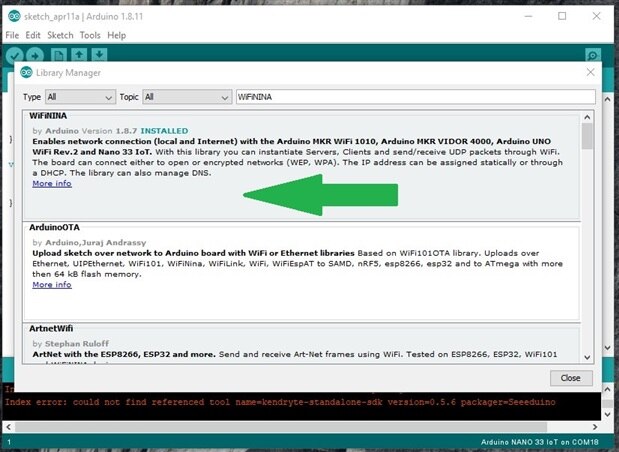Viewport: 619px width, 452px height.
Task: Open the Help menu
Action: click(116, 35)
